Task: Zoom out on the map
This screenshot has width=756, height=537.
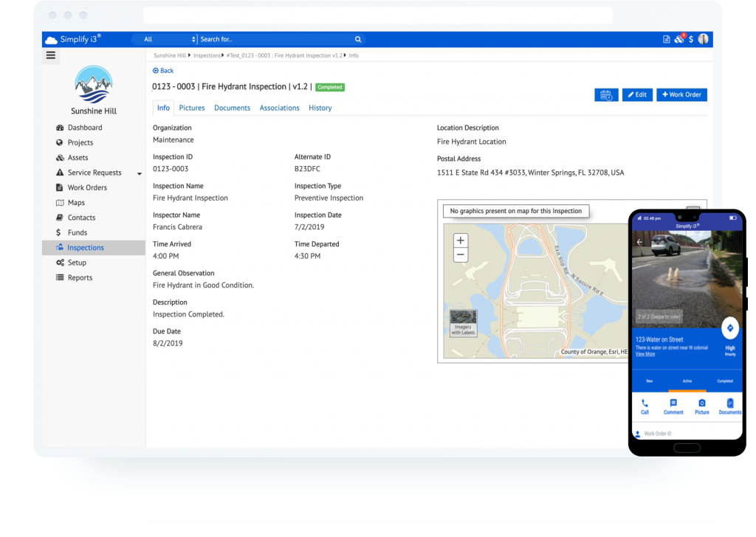Action: click(461, 255)
